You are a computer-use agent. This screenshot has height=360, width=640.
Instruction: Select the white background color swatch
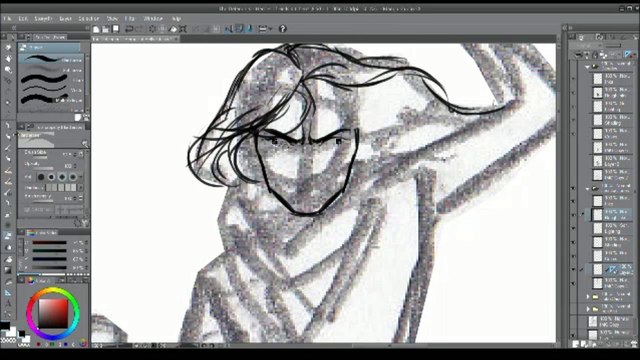pyautogui.click(x=11, y=331)
